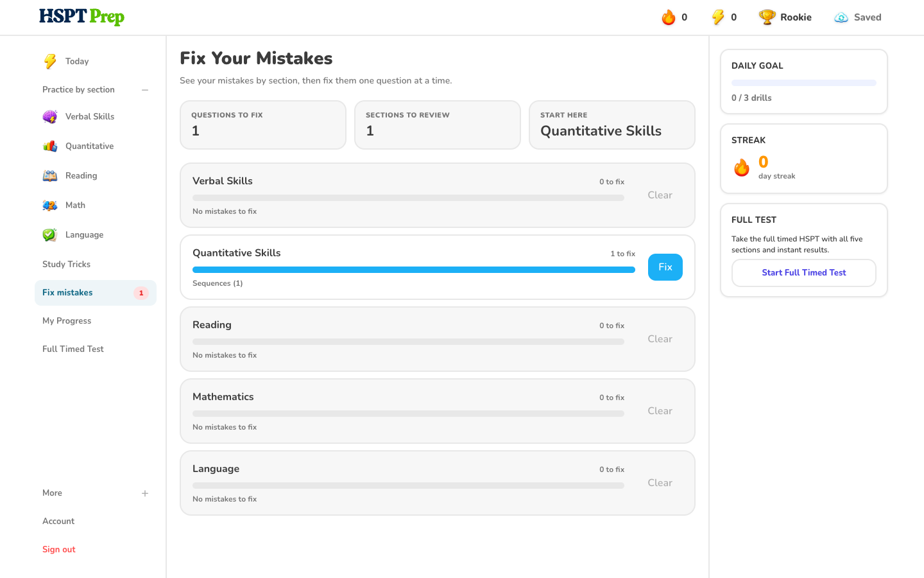Click the Fix button for Quantitative Skills
Screen dimensions: 924x578
665,267
